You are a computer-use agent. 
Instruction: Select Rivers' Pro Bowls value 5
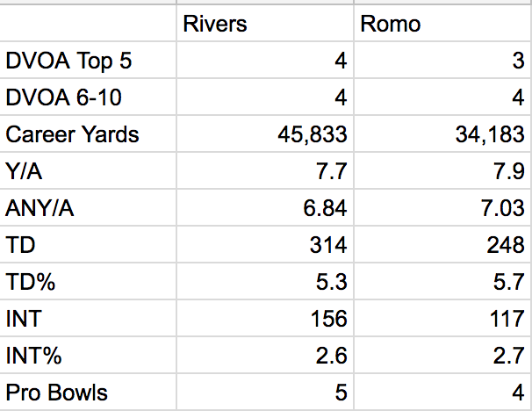pos(265,392)
